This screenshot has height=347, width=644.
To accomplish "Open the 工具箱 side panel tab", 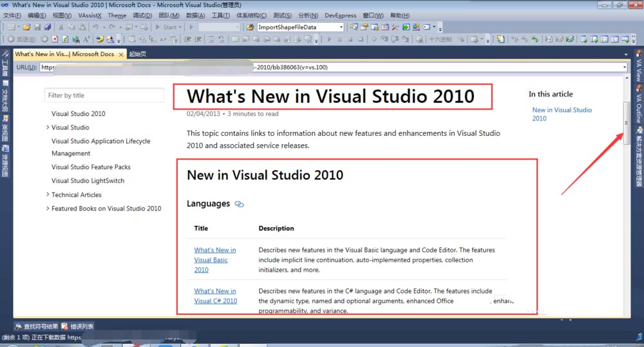I will [5, 64].
